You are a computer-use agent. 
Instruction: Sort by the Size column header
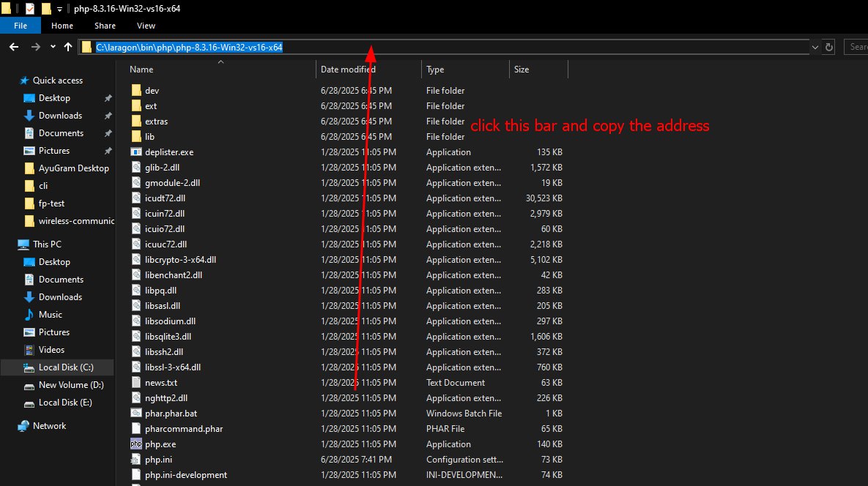point(522,69)
